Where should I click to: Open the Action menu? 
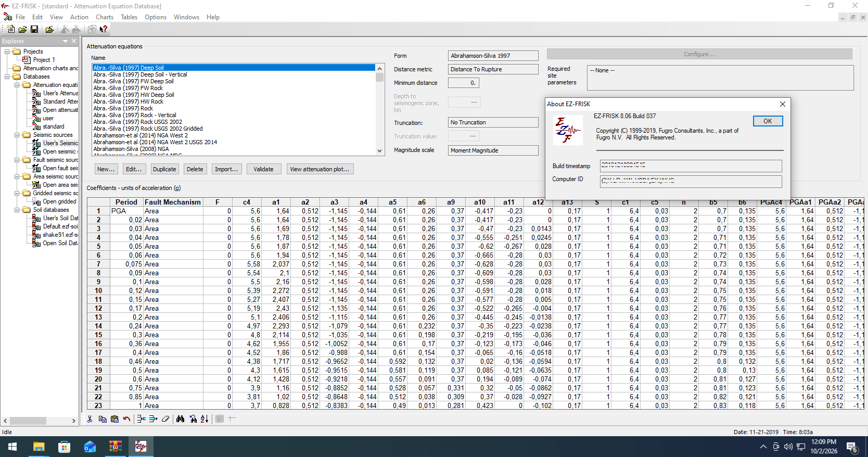[x=79, y=17]
